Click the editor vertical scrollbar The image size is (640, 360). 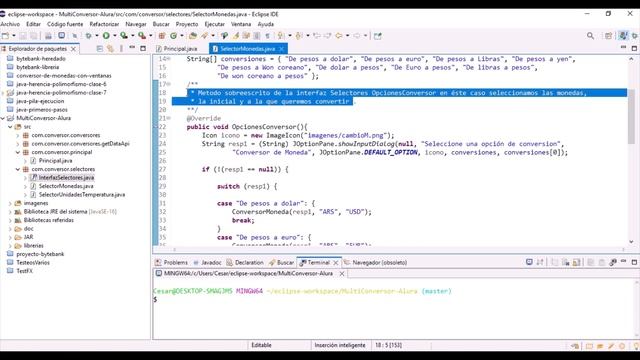(631, 117)
